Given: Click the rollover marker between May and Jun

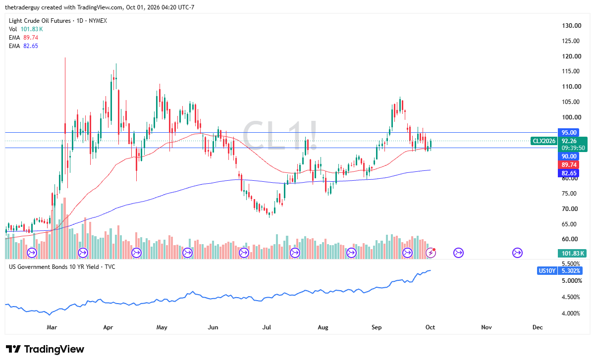Looking at the screenshot, I should (x=188, y=253).
